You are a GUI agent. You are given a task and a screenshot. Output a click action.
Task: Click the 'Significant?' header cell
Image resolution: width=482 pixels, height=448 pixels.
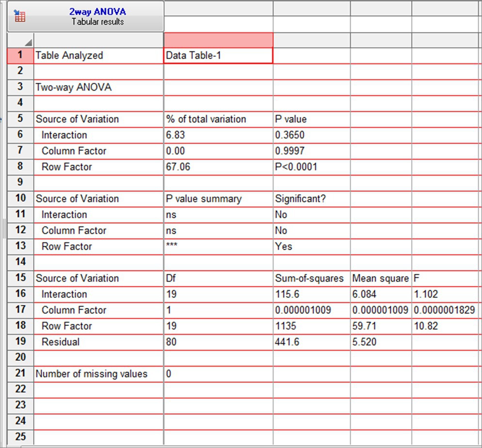click(x=311, y=198)
